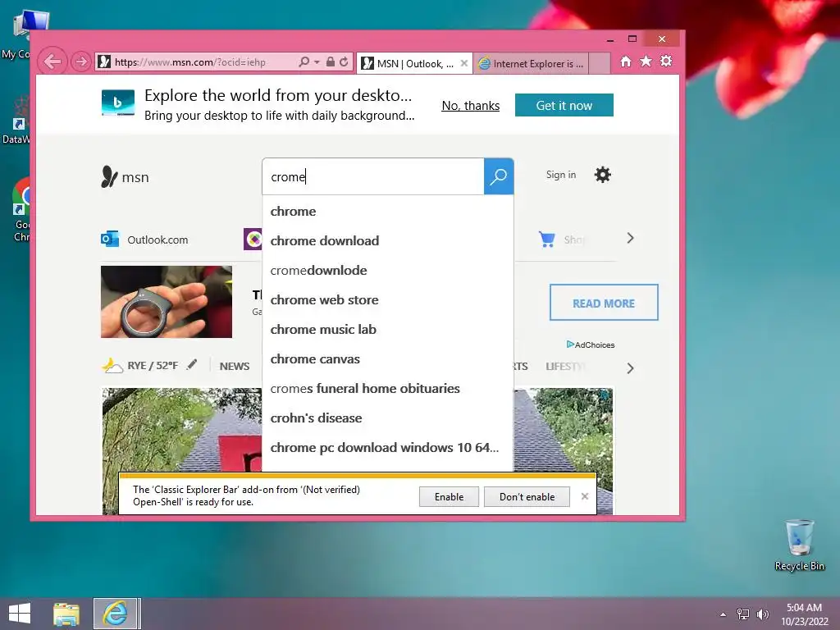Open MSN page settings gear
This screenshot has width=840, height=630.
[x=603, y=175]
